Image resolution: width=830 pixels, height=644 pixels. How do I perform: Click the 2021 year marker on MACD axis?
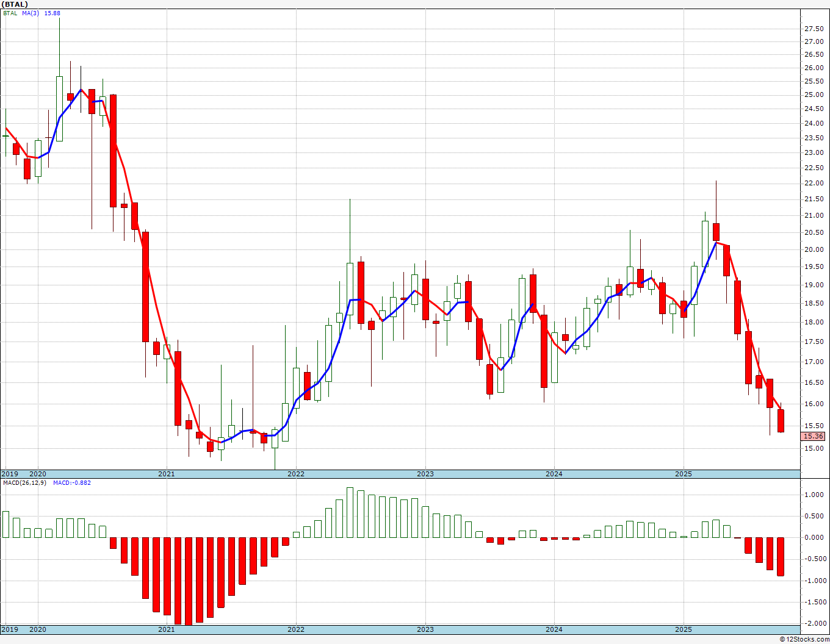167,629
